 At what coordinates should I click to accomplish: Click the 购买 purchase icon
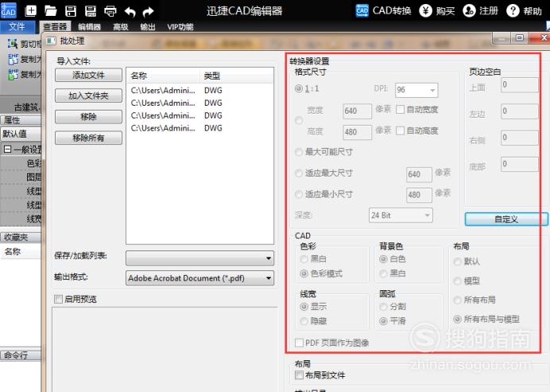[x=425, y=11]
